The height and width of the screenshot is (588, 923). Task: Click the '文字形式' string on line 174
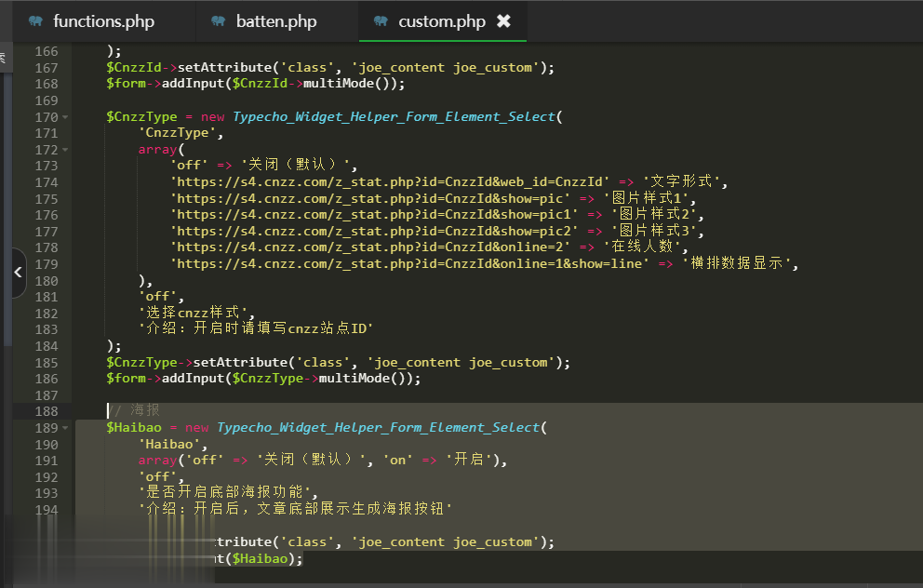click(684, 182)
